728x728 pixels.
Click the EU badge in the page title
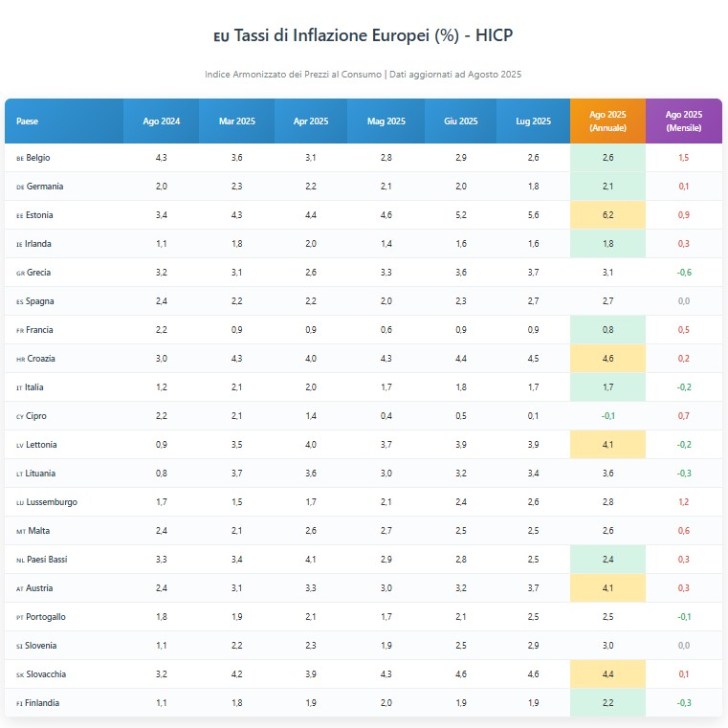(221, 36)
